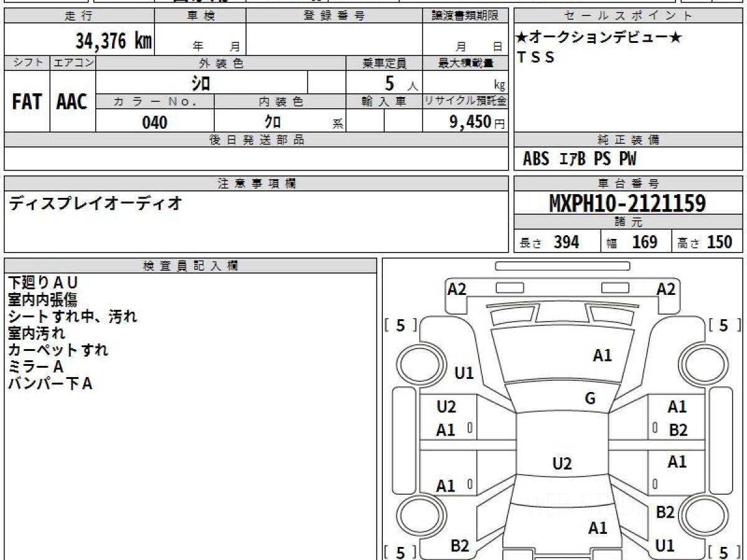The image size is (747, 560).
Task: Select the width value 幅 169
Action: click(632, 242)
